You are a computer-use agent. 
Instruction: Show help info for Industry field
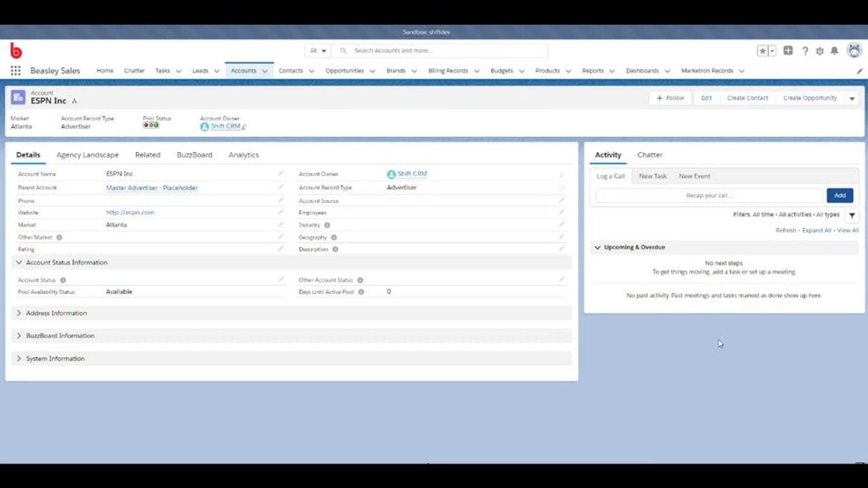[327, 225]
